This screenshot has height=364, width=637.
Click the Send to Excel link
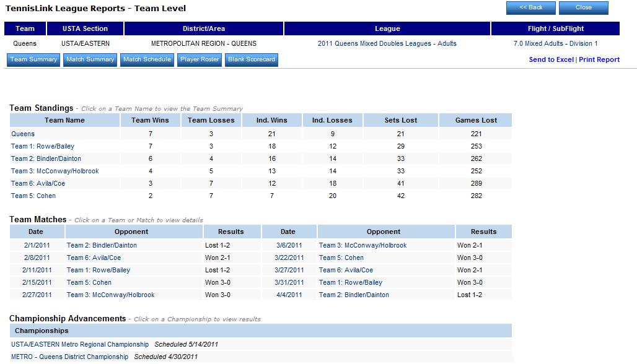pos(551,59)
